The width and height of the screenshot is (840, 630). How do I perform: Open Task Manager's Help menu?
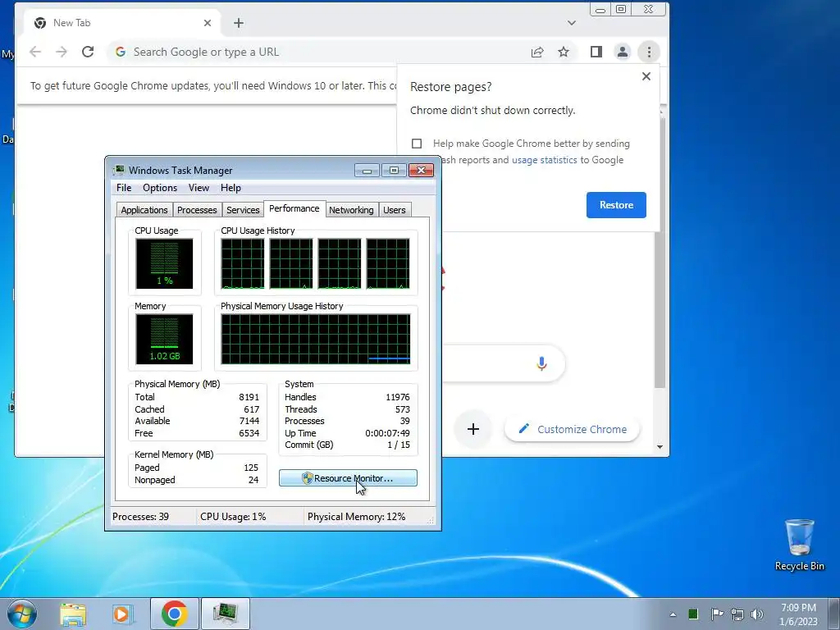click(x=231, y=188)
